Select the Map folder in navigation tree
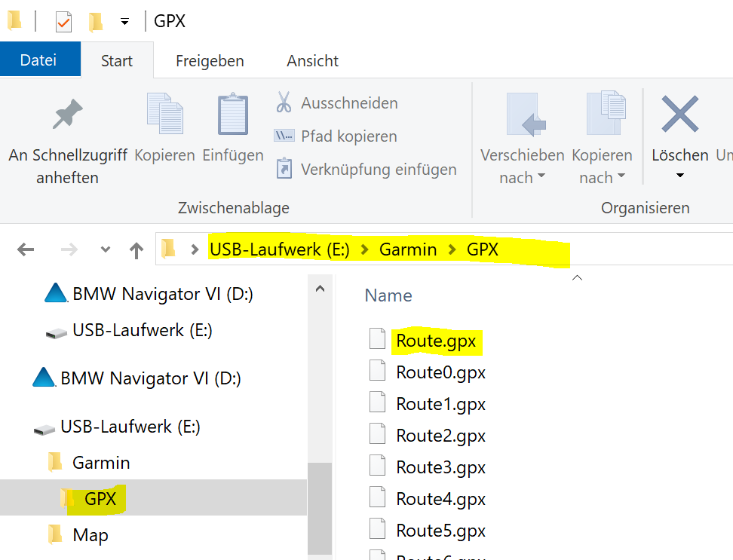 tap(90, 535)
